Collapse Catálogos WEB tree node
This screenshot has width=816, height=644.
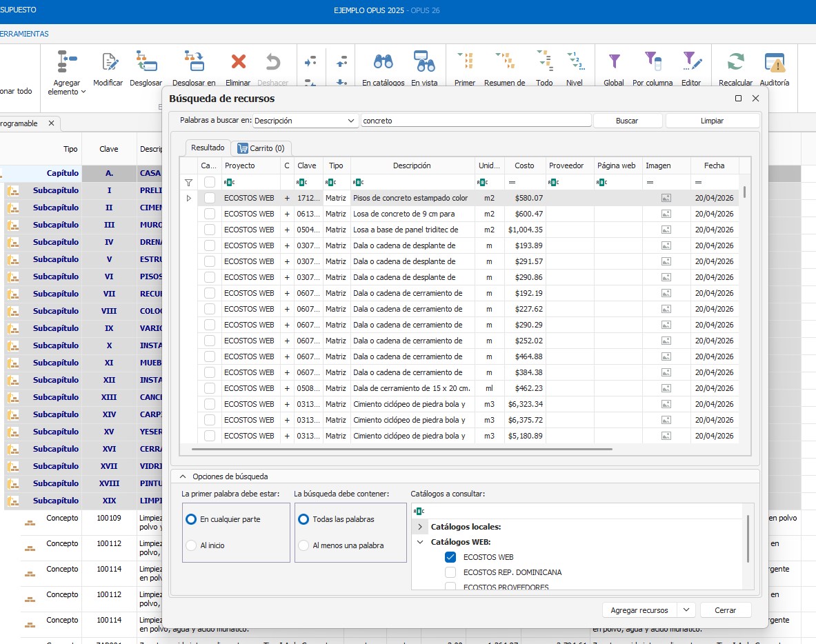[420, 542]
